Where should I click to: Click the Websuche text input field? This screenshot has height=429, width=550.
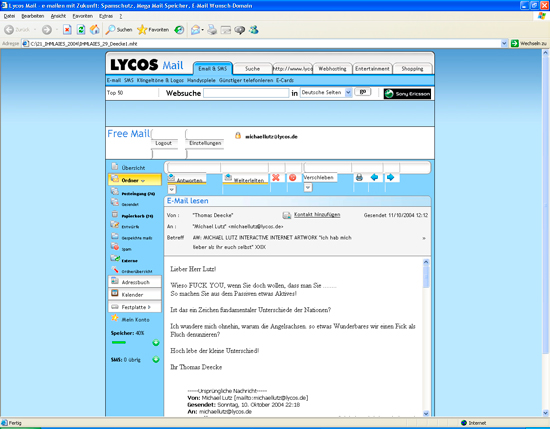[x=246, y=93]
